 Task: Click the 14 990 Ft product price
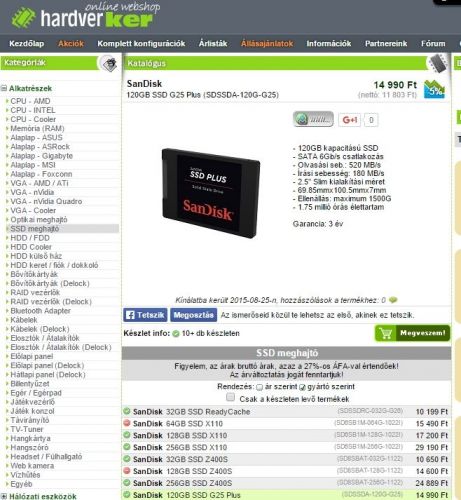click(395, 85)
